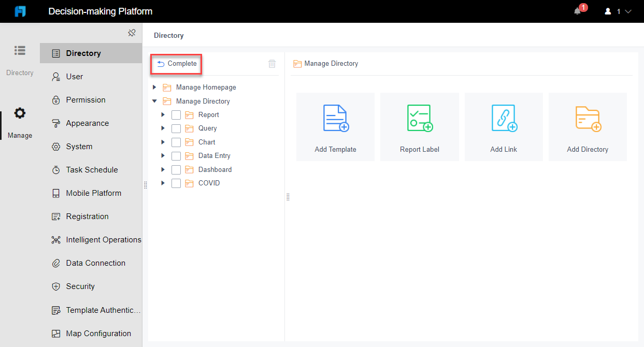Click the Complete button
This screenshot has height=347, width=644.
(x=176, y=64)
